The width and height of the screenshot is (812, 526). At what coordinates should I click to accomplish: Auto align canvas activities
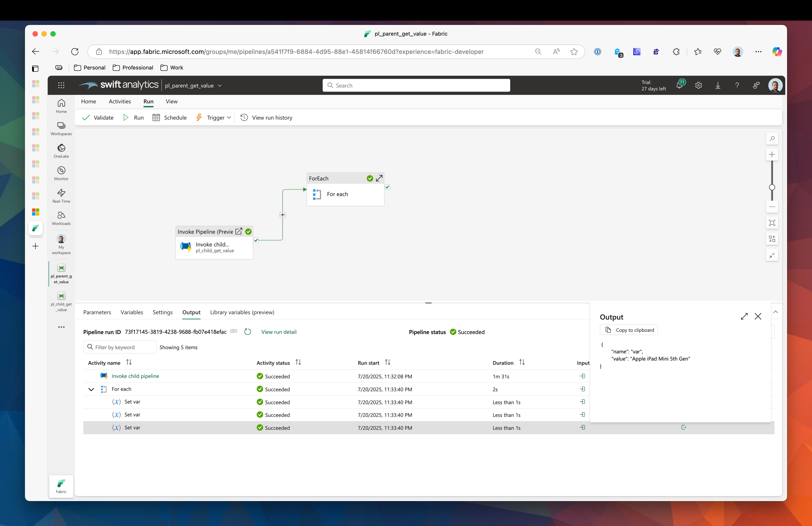pos(772,239)
